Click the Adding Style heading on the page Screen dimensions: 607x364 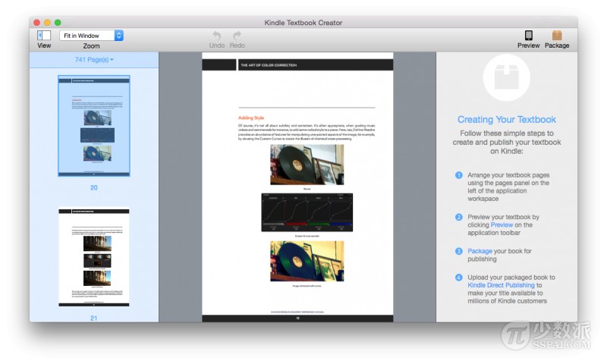click(x=251, y=118)
